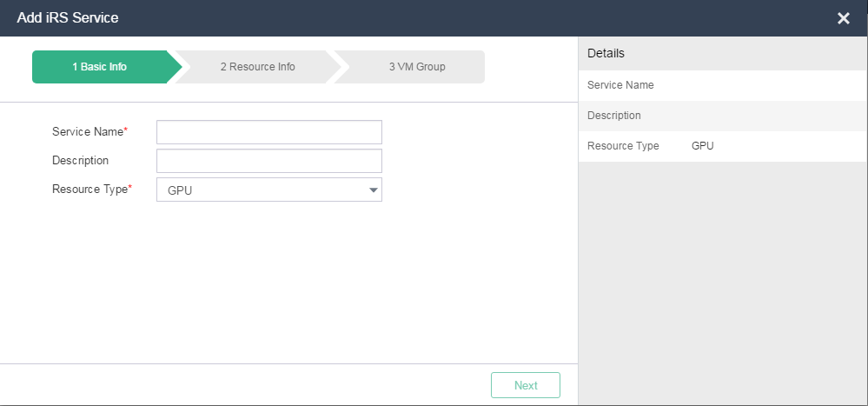
Task: Close the Add iRS Service dialog
Action: (843, 18)
